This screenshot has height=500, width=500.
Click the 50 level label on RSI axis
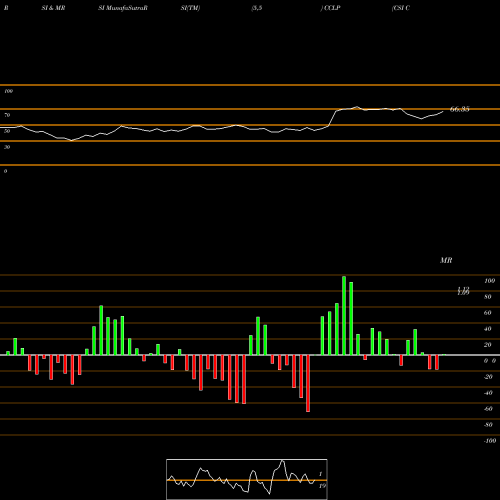7,131
